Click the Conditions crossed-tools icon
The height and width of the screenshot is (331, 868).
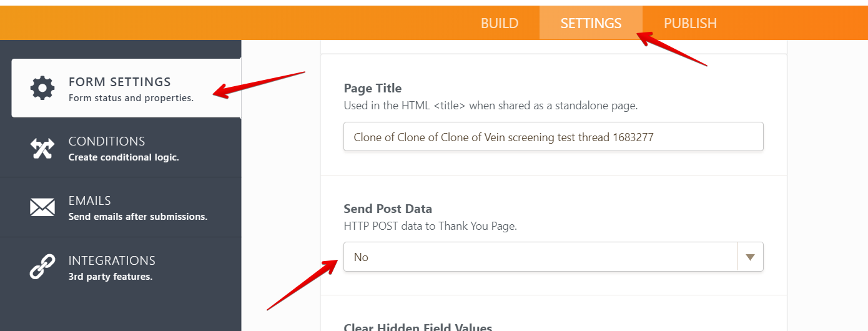pyautogui.click(x=42, y=148)
